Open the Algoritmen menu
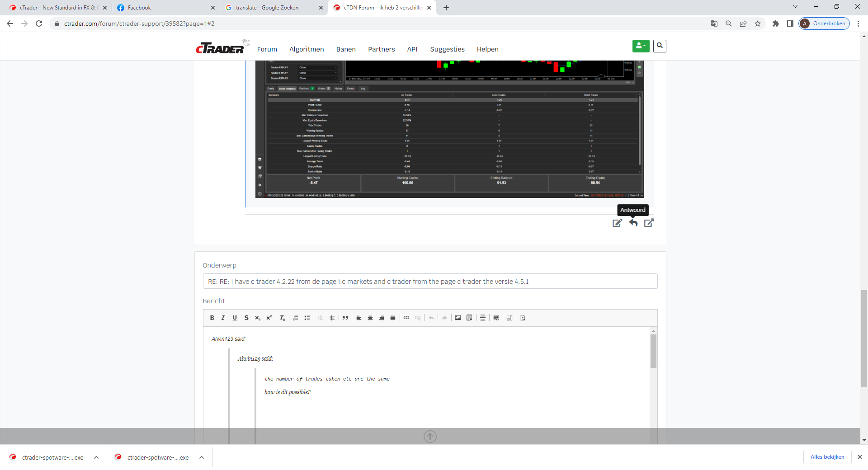 point(307,49)
